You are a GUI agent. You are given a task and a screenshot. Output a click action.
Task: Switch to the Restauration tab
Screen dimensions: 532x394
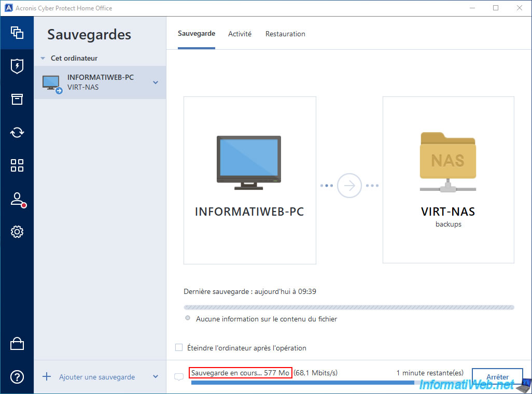point(285,34)
